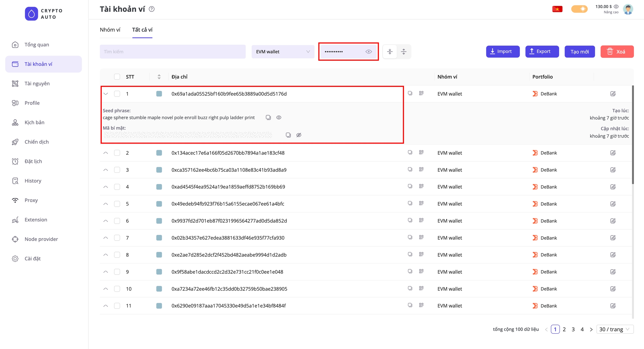
Task: Check the select-all checkbox in header
Action: click(x=117, y=77)
